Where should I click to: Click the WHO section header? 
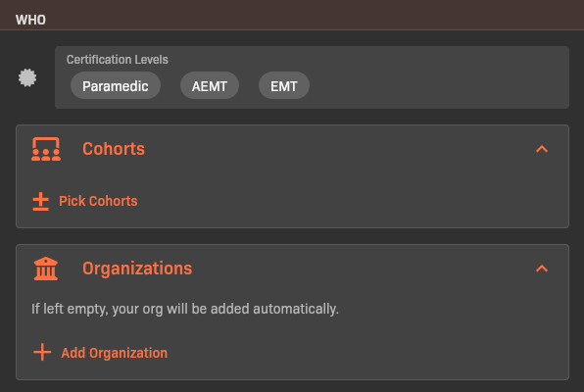pos(30,20)
